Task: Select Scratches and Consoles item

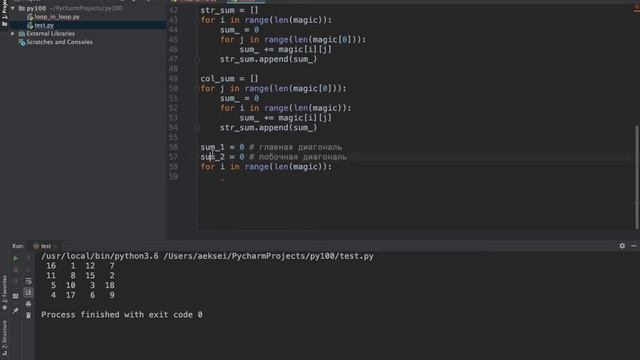Action: click(59, 42)
